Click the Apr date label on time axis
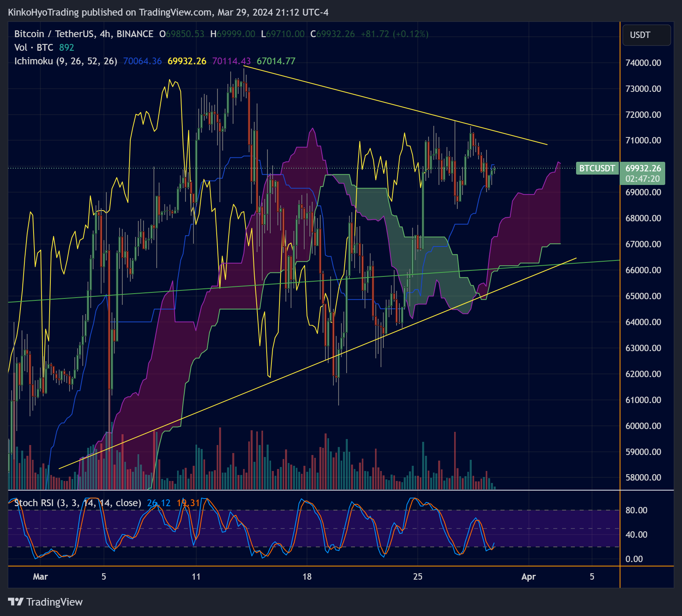 tap(528, 576)
